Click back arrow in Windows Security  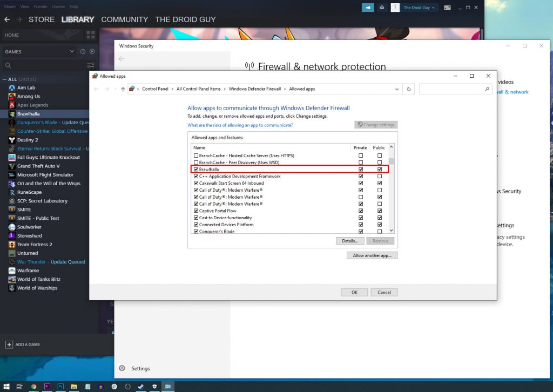(x=122, y=59)
